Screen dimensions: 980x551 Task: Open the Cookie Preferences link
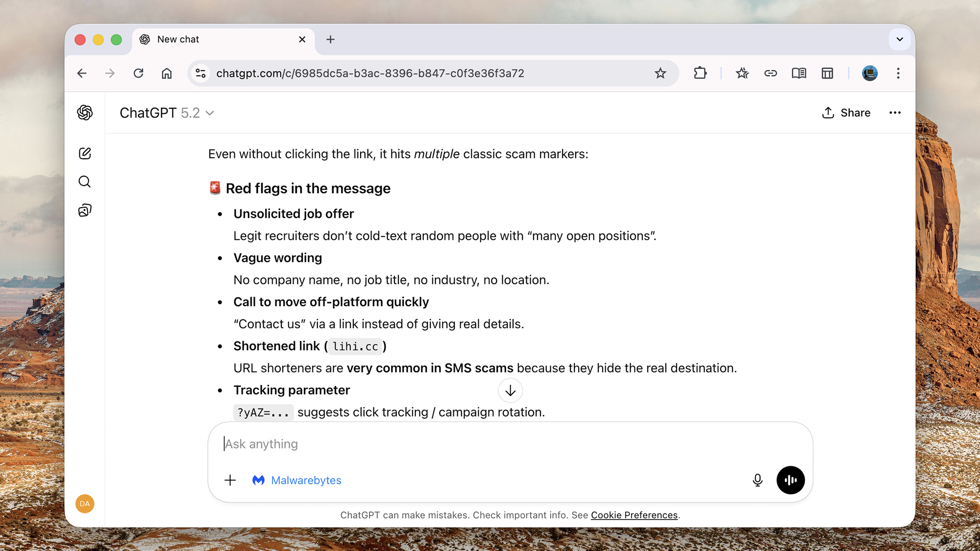click(634, 515)
